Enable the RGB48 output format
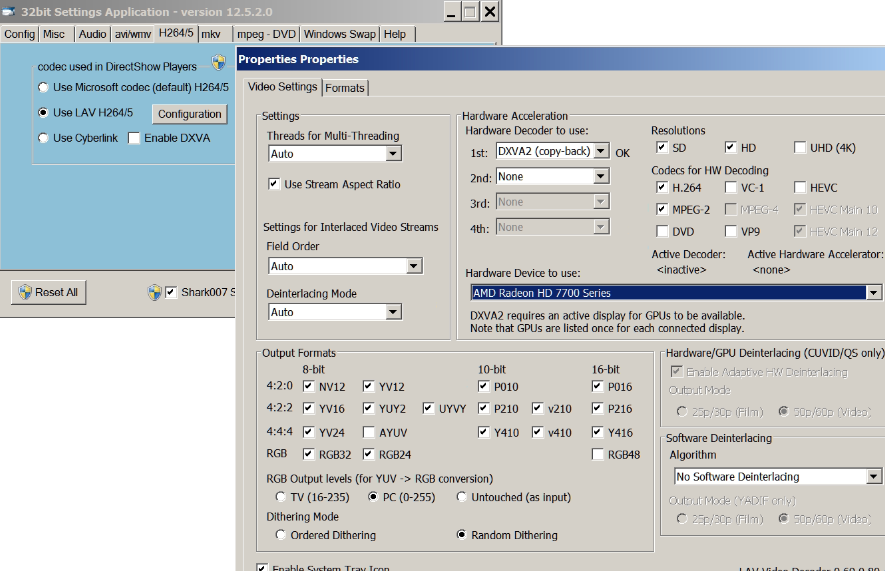This screenshot has width=885, height=571. pyautogui.click(x=598, y=455)
